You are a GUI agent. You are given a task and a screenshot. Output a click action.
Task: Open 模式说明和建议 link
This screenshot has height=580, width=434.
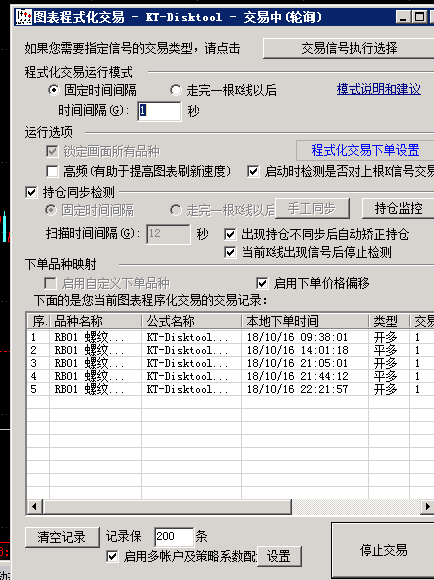[379, 89]
